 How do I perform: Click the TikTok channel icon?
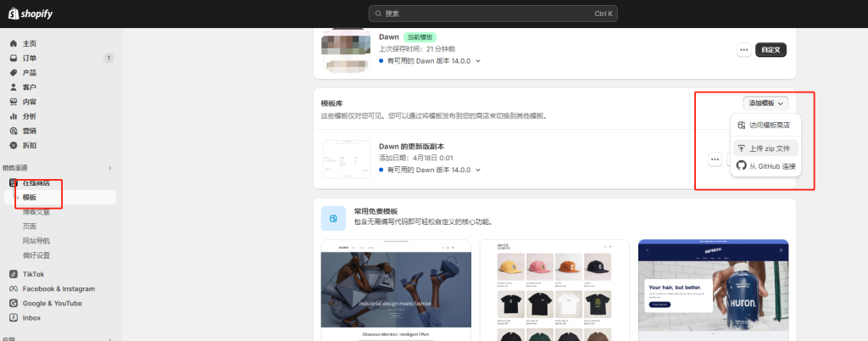coord(14,275)
